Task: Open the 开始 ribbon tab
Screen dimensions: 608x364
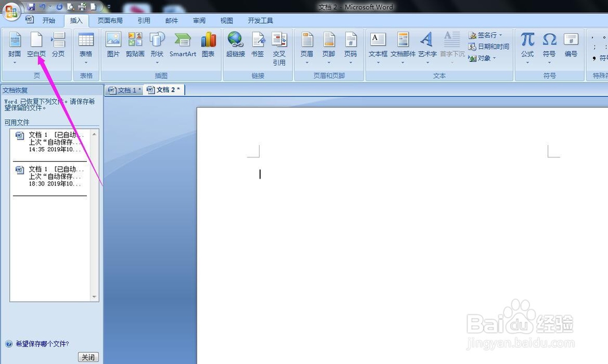Action: (49, 21)
